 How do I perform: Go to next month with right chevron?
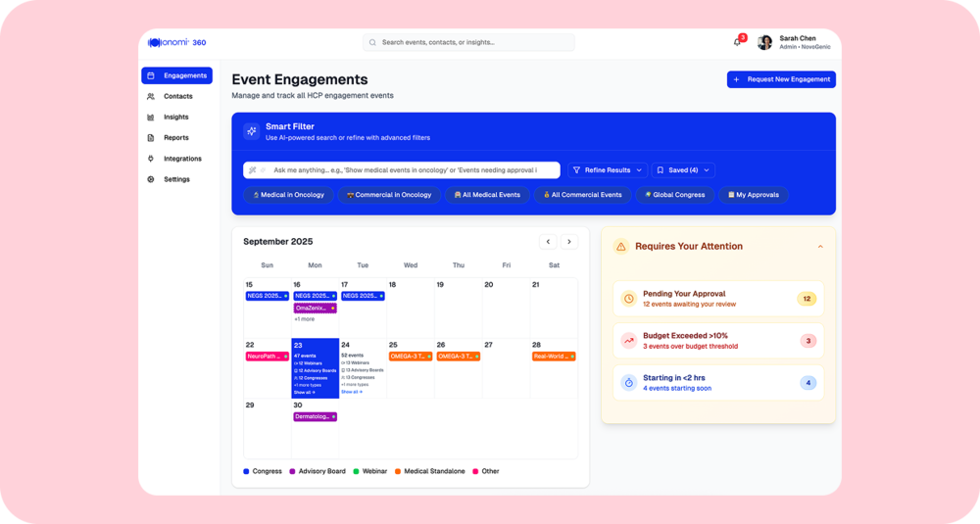[x=568, y=242]
